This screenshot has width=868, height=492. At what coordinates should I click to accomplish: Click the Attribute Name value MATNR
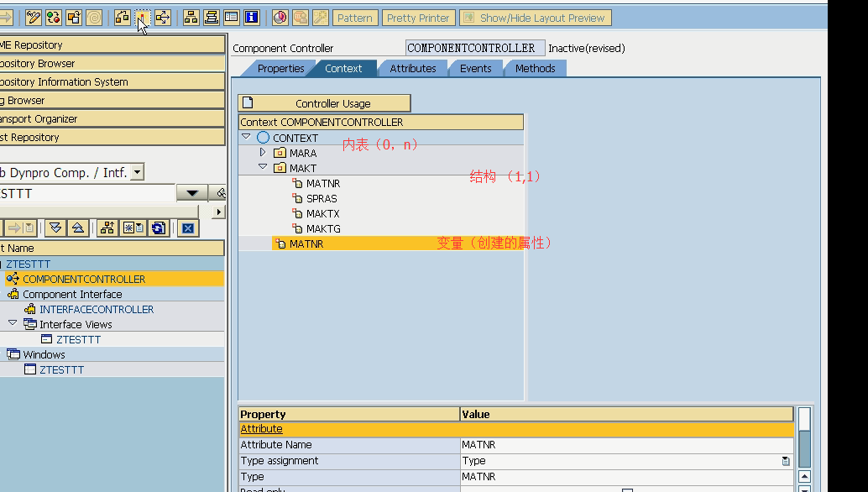tap(626, 445)
